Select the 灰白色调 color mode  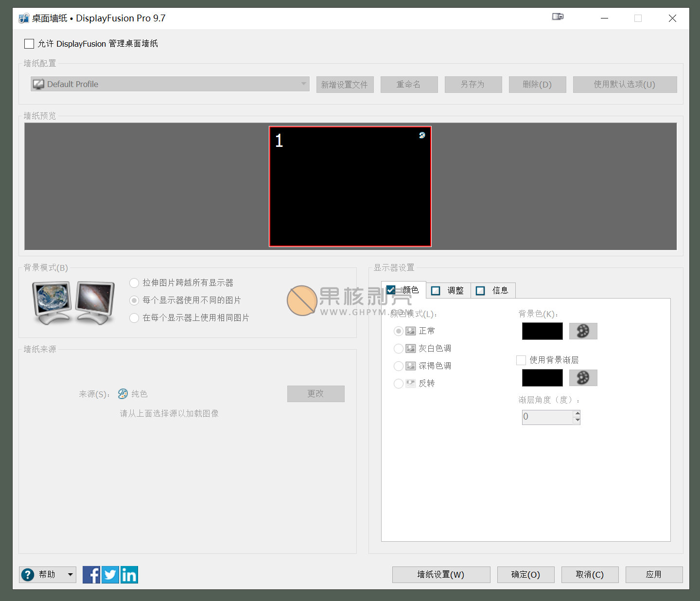399,349
